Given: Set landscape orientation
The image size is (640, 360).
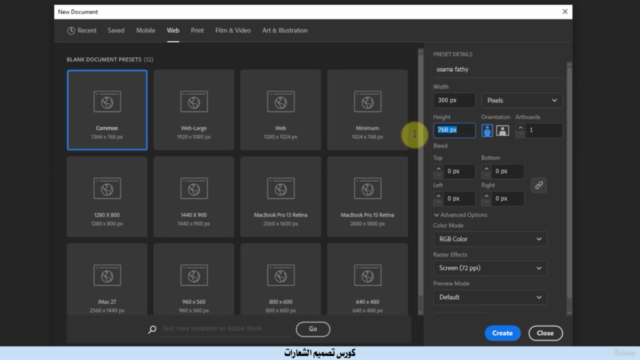Looking at the screenshot, I should click(x=502, y=131).
